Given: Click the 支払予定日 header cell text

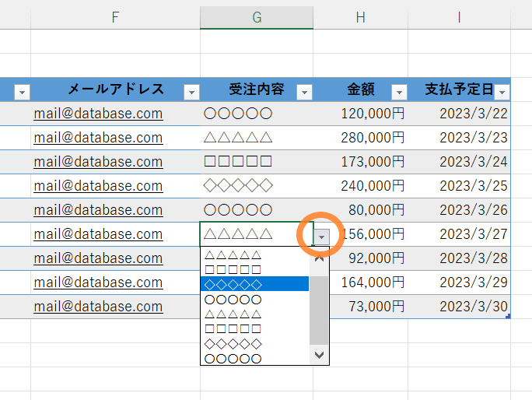Looking at the screenshot, I should [x=459, y=89].
